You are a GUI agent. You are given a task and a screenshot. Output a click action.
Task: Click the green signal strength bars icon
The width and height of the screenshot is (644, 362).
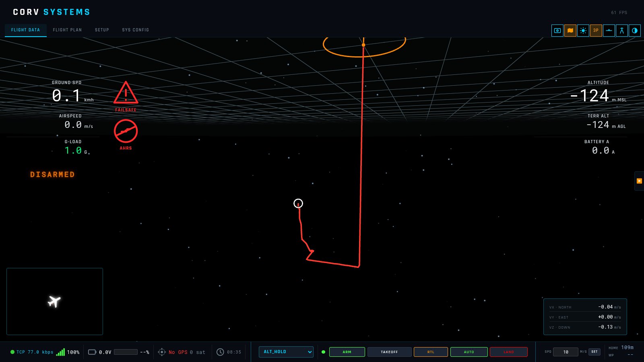pos(60,352)
